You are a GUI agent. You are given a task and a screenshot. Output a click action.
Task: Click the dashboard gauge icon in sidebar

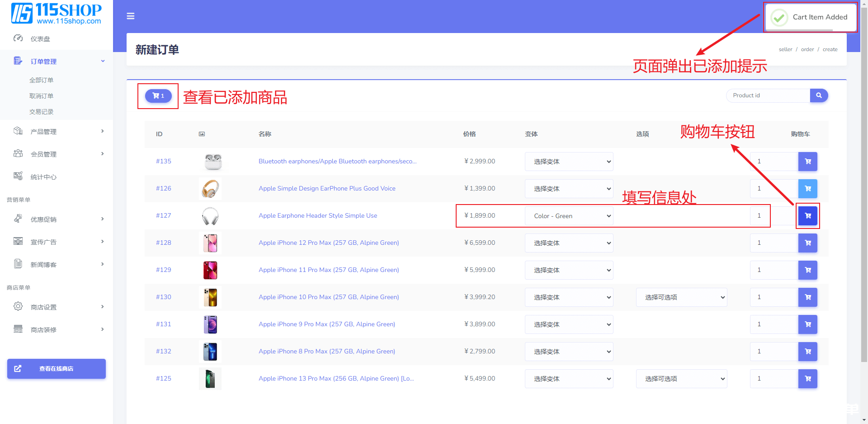(18, 38)
